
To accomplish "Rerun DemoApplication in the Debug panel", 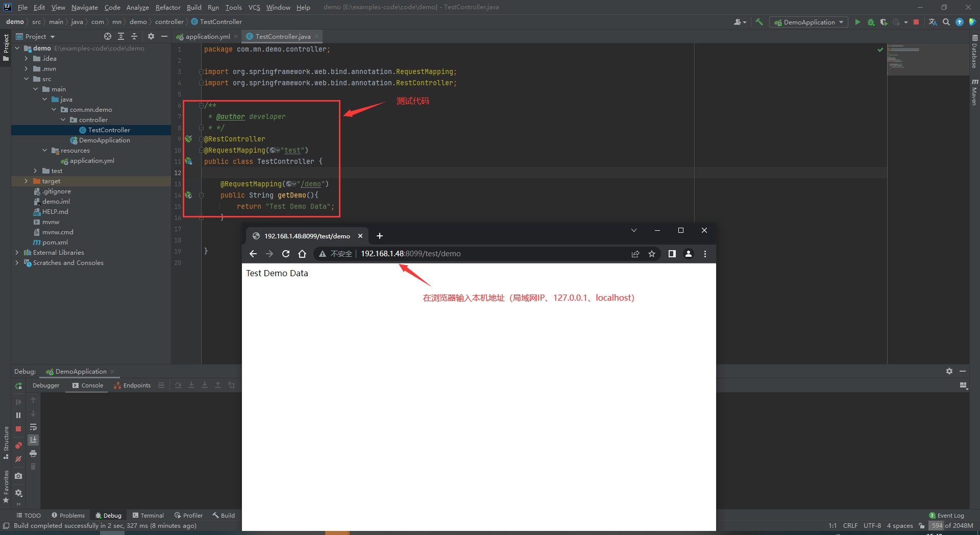I will [18, 385].
